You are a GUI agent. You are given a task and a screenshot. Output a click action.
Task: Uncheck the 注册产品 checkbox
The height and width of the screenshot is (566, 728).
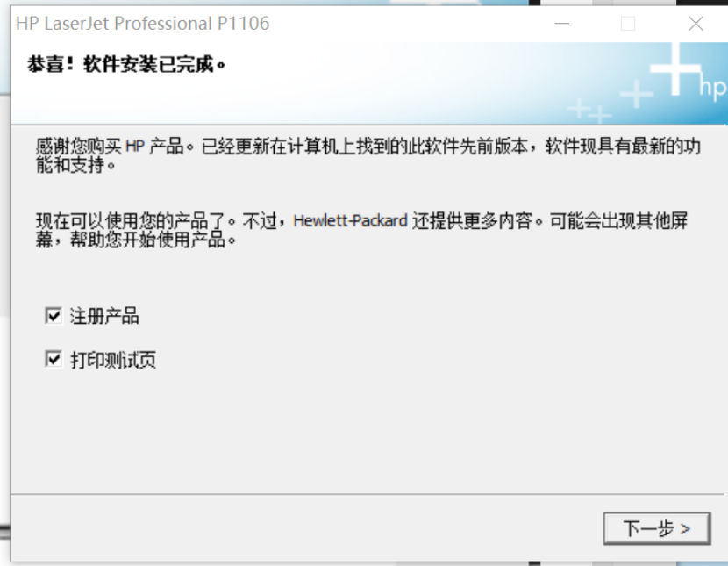point(54,316)
